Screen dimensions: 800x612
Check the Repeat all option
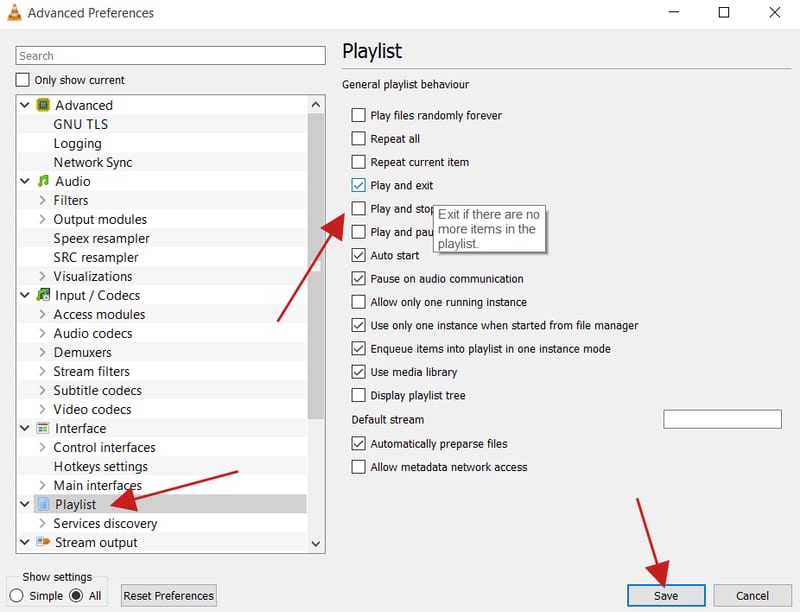point(359,139)
